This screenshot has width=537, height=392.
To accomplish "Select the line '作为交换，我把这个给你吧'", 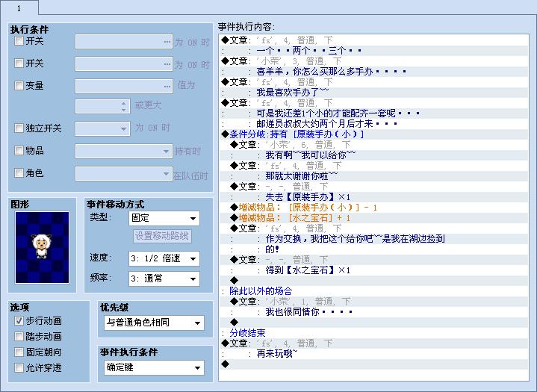I will [373, 239].
